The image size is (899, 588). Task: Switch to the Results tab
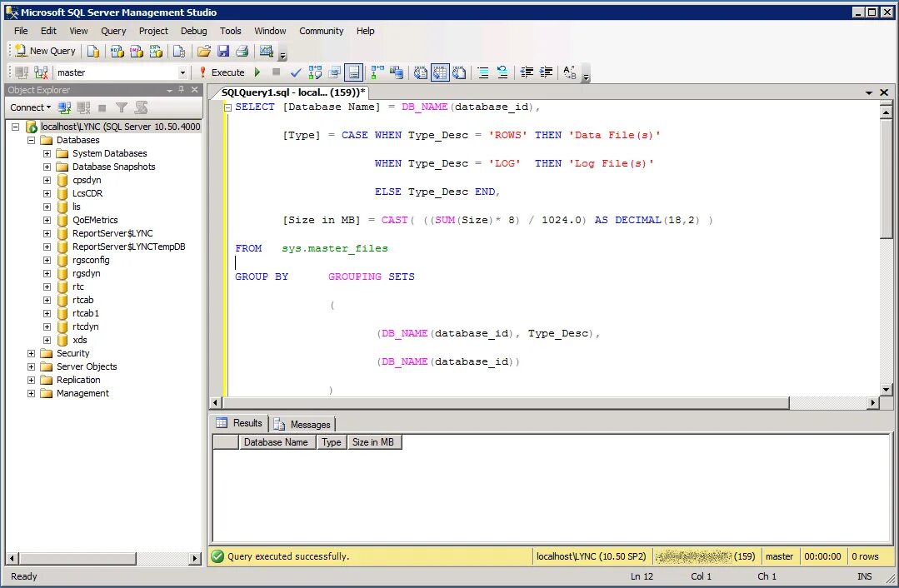pyautogui.click(x=239, y=423)
